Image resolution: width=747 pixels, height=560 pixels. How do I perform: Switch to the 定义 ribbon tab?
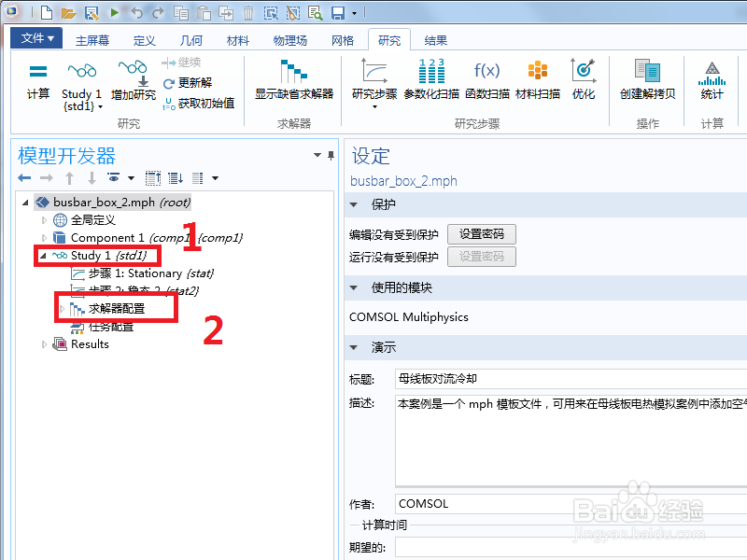click(145, 40)
